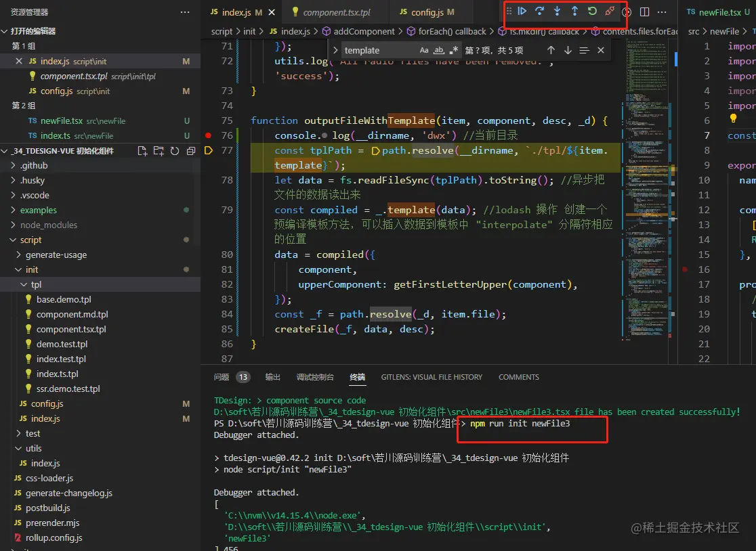Screen dimensions: 756x551
Task: Open GITLENS: VISUAL FILE HISTORY tab
Action: point(432,377)
